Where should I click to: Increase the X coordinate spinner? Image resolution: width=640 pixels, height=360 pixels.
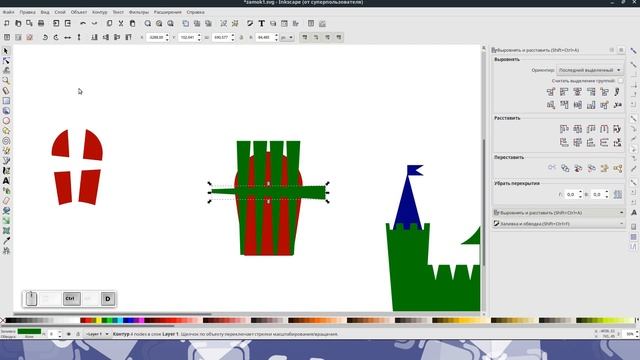[x=167, y=36]
